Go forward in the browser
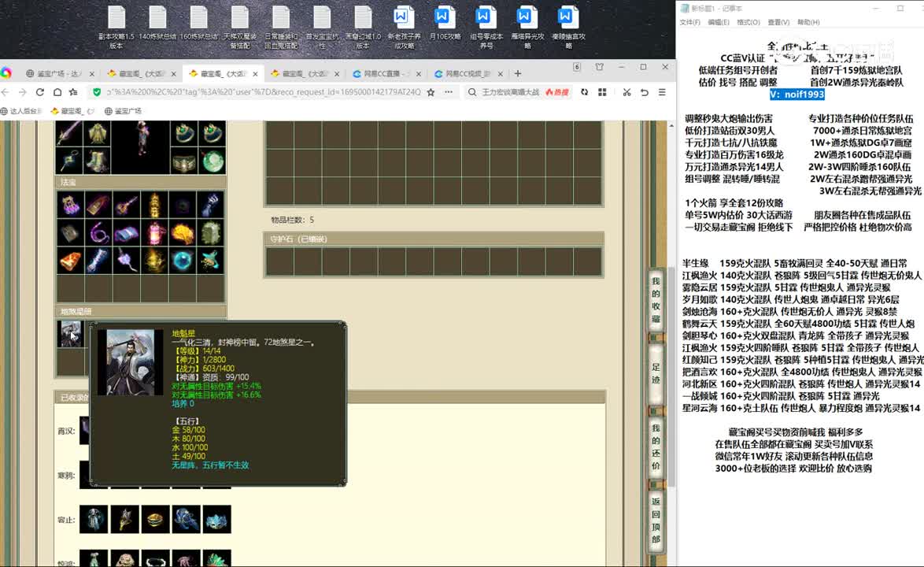924x567 pixels. (x=22, y=92)
